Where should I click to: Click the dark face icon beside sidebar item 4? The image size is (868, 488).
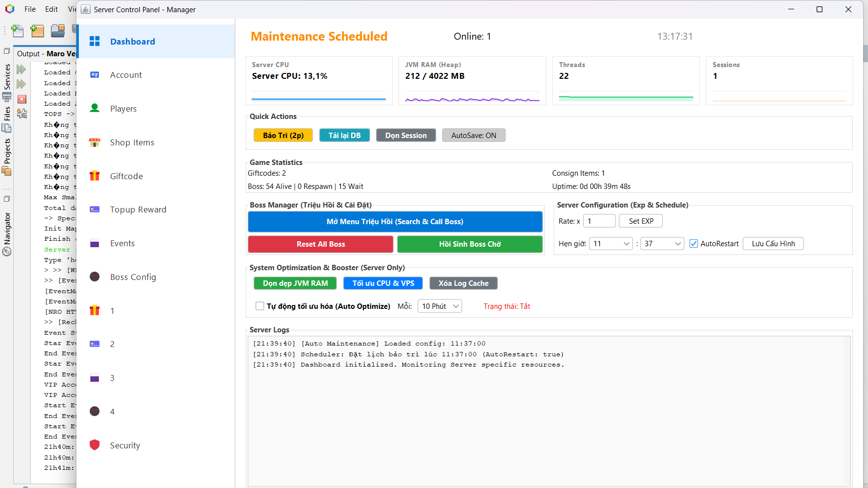click(94, 411)
